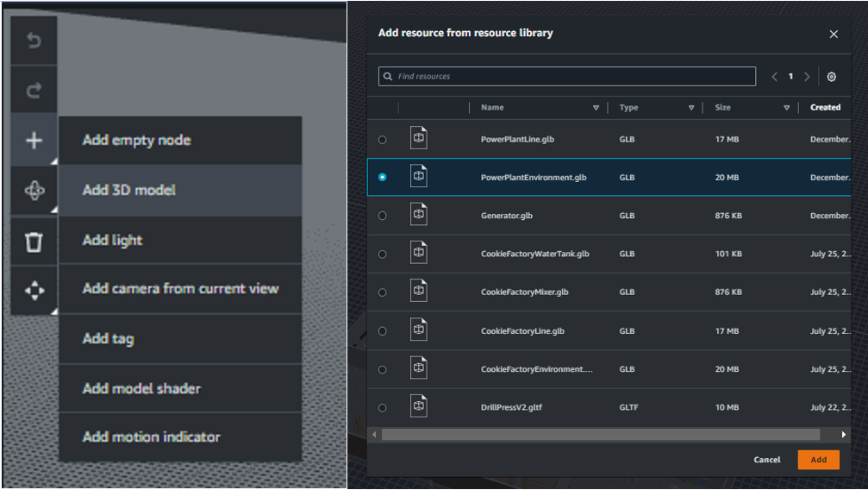
Task: Click the 10 MB size cell
Action: (x=727, y=407)
